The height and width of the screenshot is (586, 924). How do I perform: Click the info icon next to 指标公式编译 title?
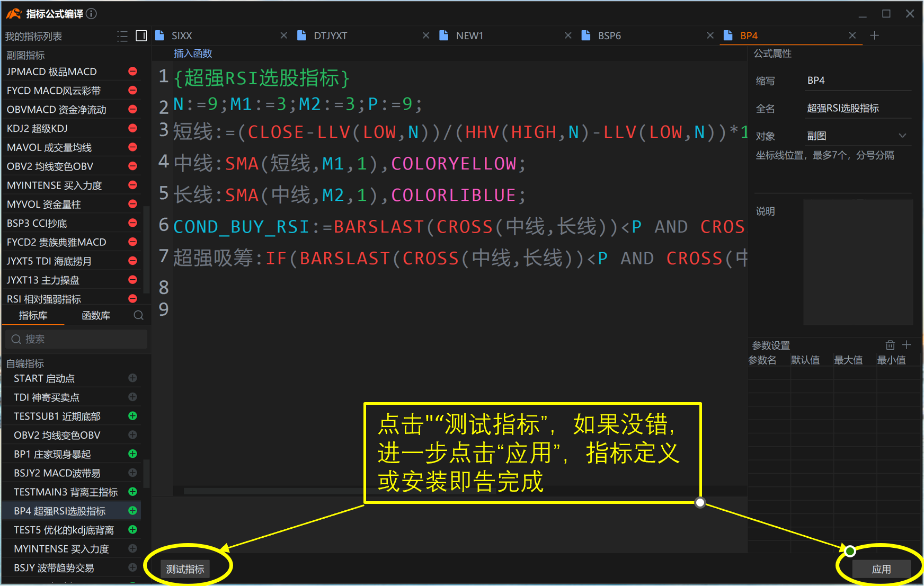point(91,13)
